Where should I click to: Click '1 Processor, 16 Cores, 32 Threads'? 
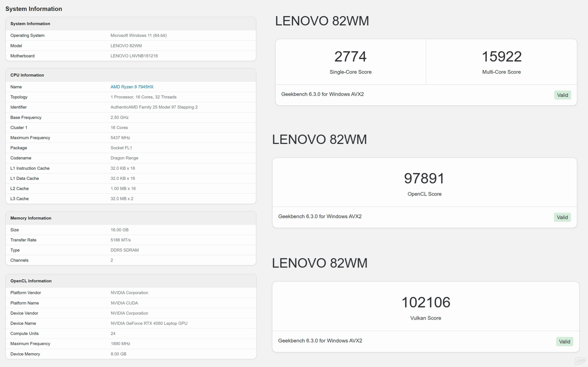pos(143,97)
